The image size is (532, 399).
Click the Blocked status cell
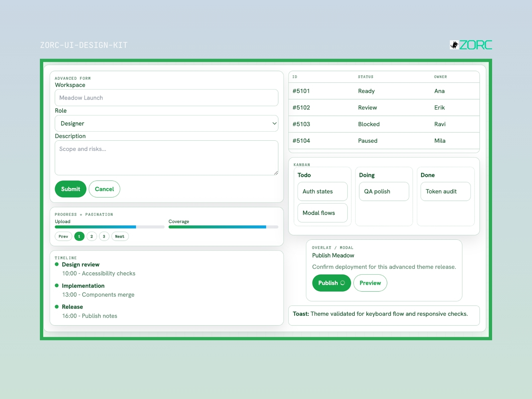pyautogui.click(x=369, y=124)
